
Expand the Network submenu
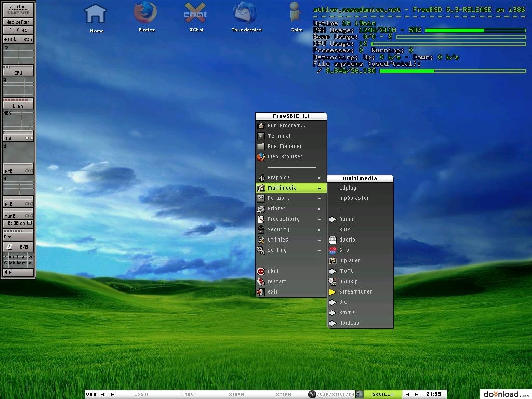(x=291, y=198)
